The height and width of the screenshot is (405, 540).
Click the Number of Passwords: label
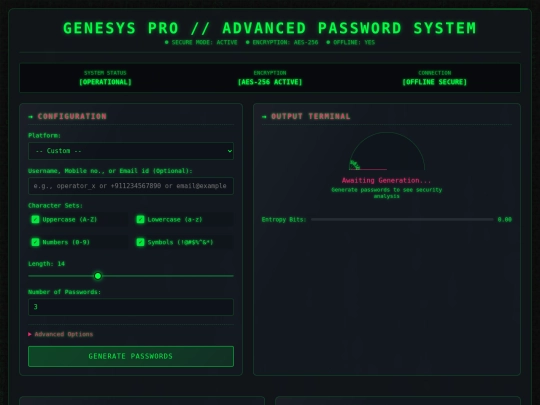tap(64, 292)
